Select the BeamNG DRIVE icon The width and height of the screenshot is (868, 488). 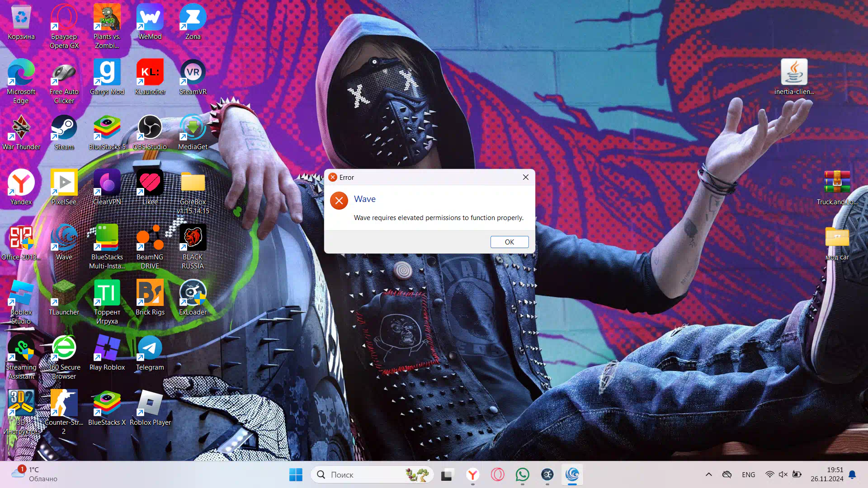(150, 247)
